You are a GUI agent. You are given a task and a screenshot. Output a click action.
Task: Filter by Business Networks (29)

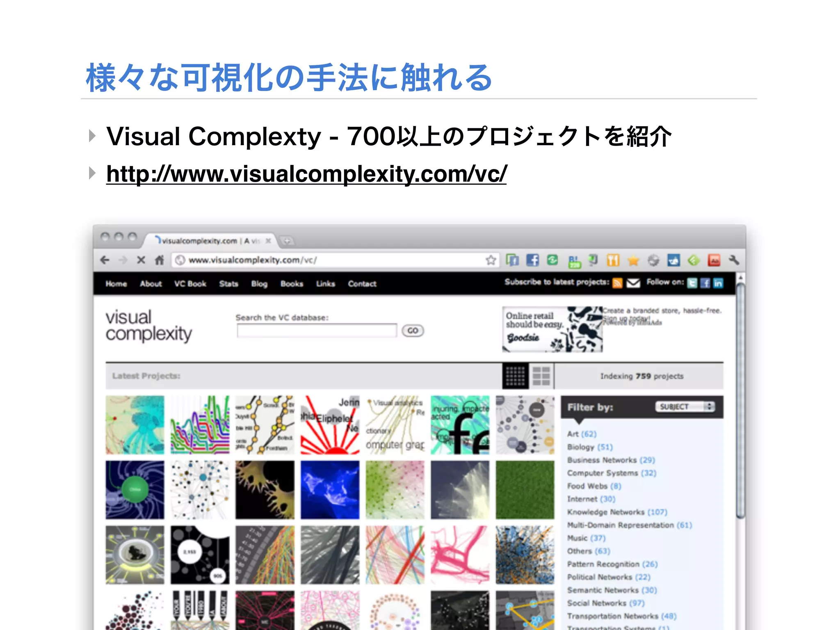pos(611,460)
